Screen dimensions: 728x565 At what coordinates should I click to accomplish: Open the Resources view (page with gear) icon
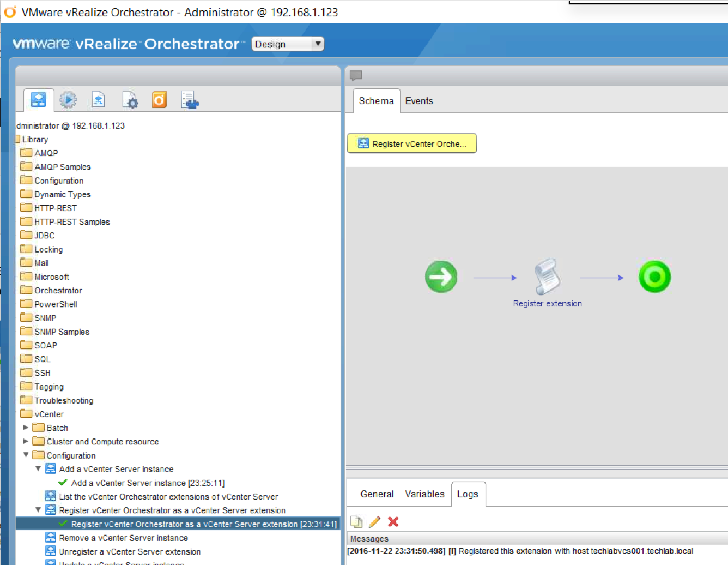tap(130, 100)
